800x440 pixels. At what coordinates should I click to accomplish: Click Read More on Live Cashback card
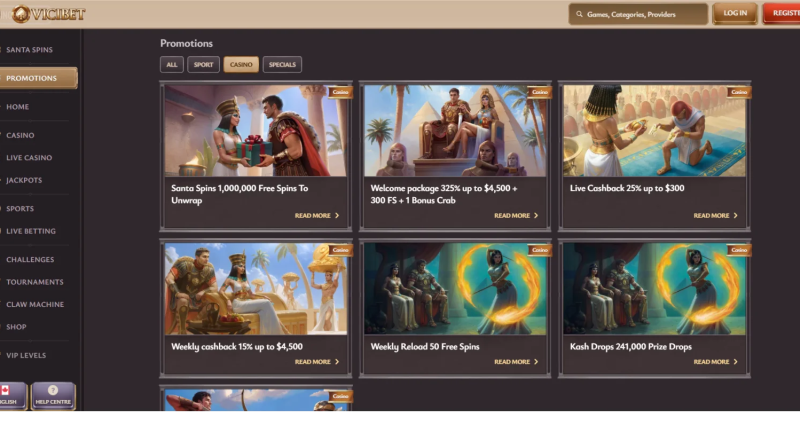tap(715, 215)
